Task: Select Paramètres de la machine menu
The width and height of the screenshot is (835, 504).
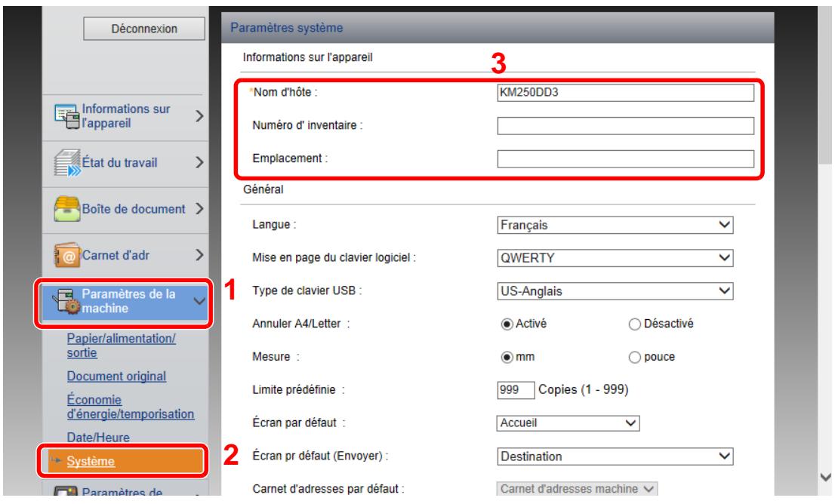Action: 124,301
